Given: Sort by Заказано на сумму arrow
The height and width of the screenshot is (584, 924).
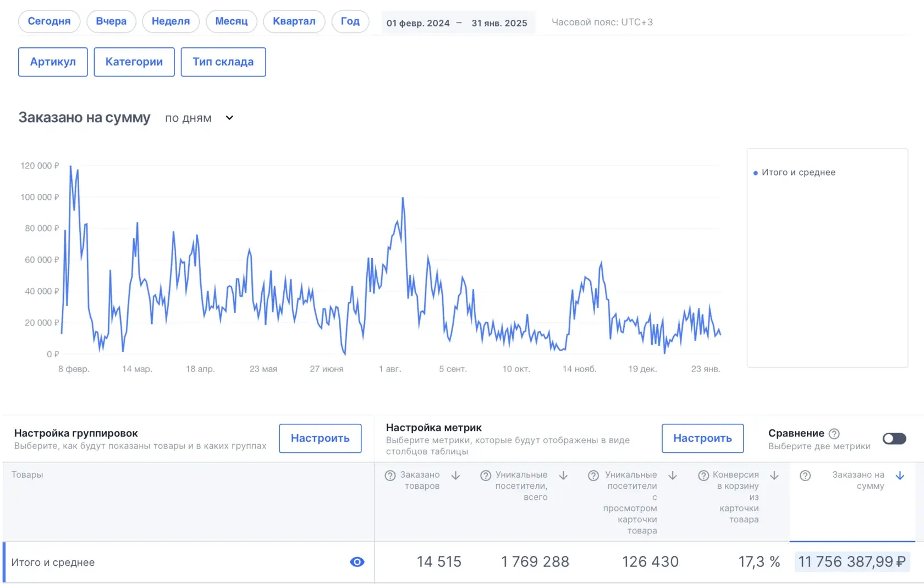Looking at the screenshot, I should coord(900,476).
